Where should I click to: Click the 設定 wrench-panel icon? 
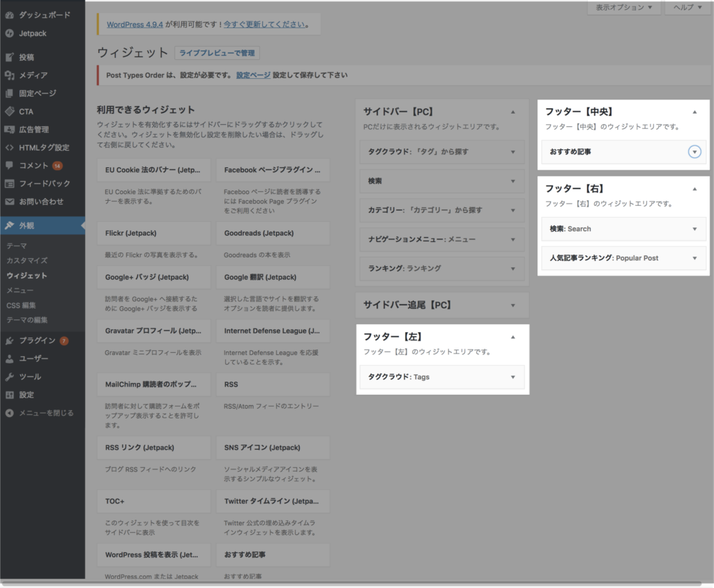(10, 395)
